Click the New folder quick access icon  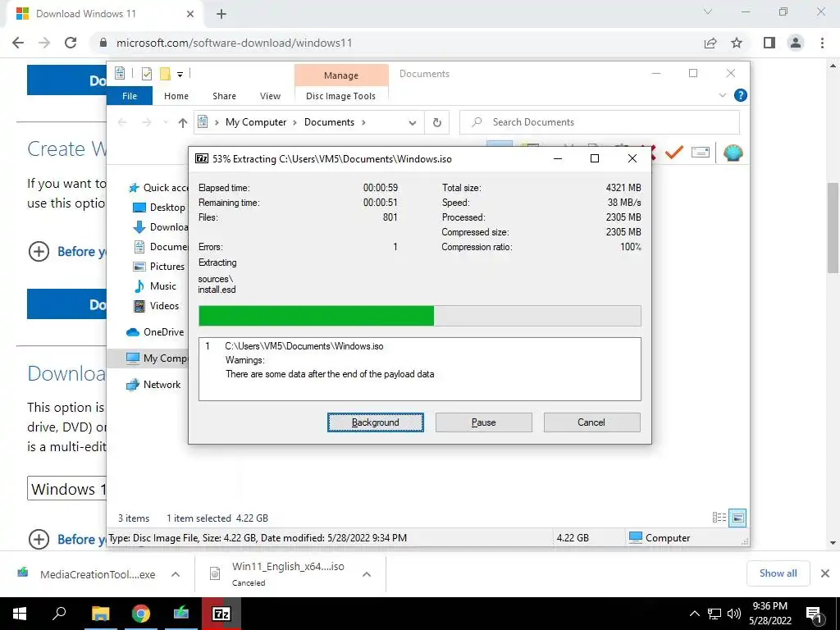click(165, 73)
